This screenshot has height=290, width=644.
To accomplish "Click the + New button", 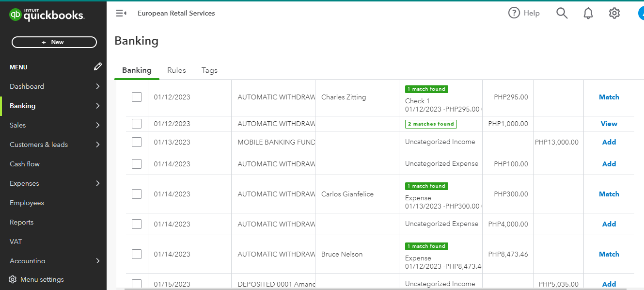I will [x=54, y=42].
